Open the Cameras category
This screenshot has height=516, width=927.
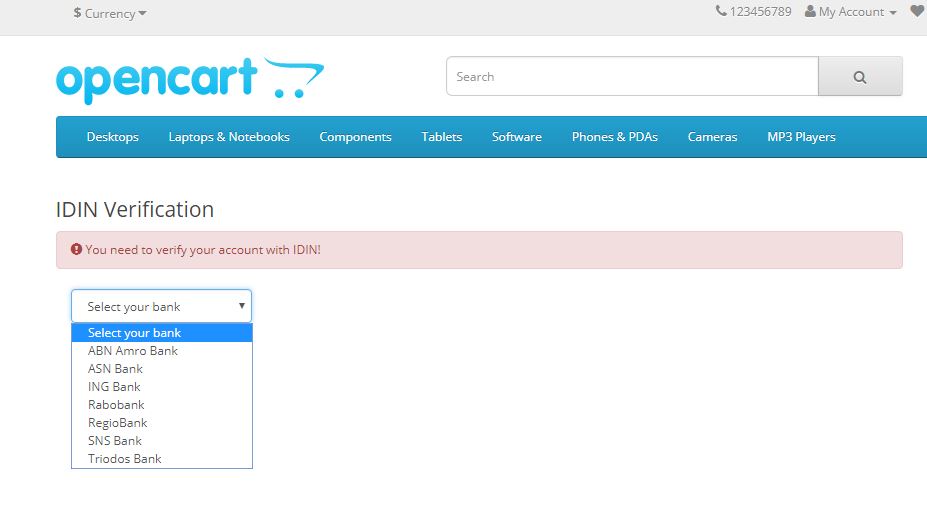coord(712,137)
